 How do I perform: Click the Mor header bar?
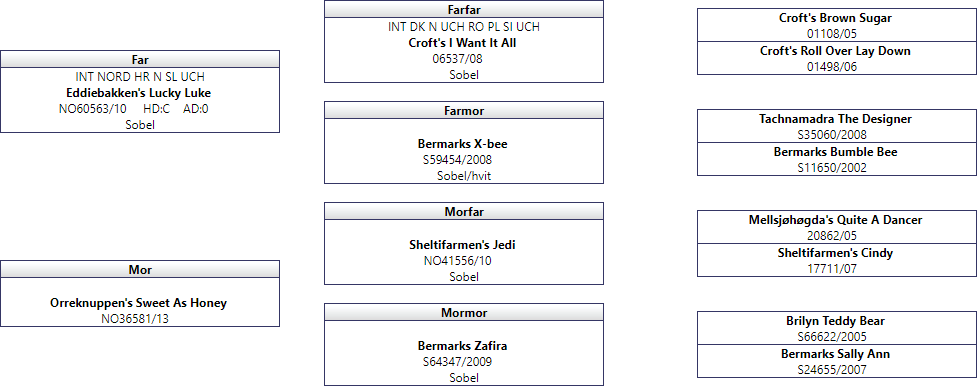pyautogui.click(x=140, y=269)
